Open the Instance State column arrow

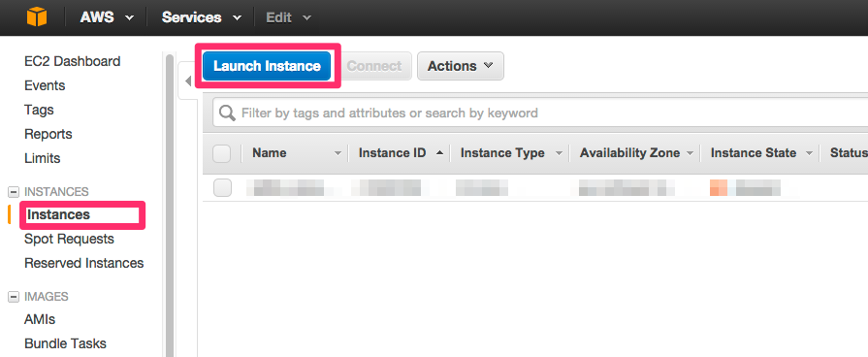pos(809,153)
